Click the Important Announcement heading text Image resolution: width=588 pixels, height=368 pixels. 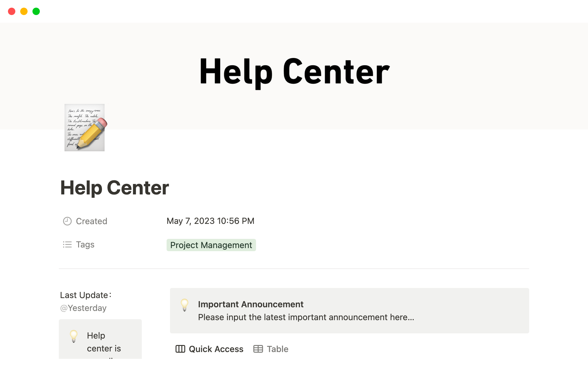tap(251, 304)
